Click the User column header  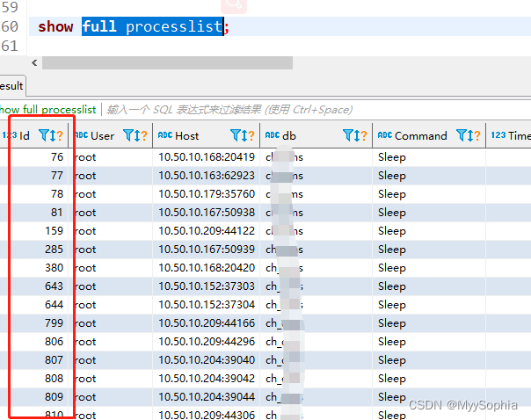click(111, 135)
